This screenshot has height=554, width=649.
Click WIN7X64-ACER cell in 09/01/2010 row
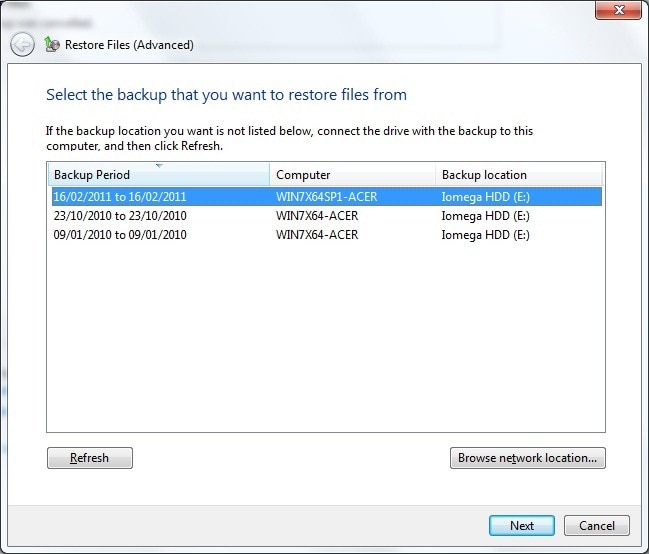pyautogui.click(x=317, y=235)
